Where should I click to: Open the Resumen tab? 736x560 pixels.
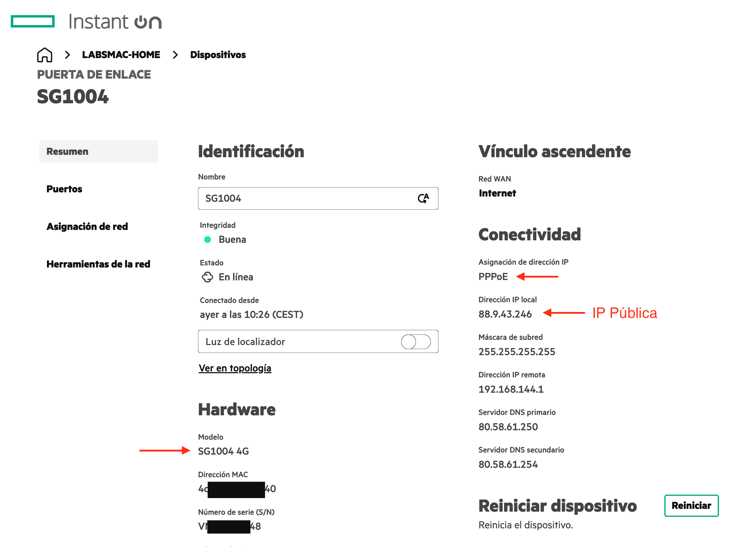pos(98,152)
